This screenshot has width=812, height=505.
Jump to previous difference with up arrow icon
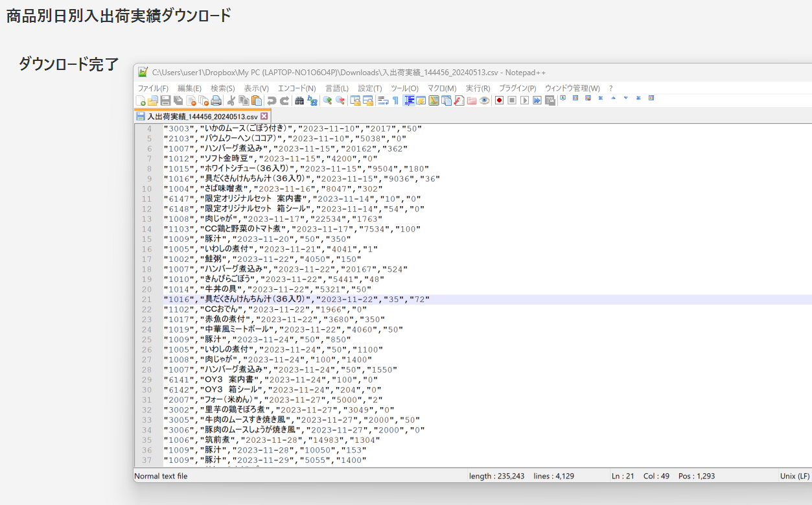(x=613, y=99)
